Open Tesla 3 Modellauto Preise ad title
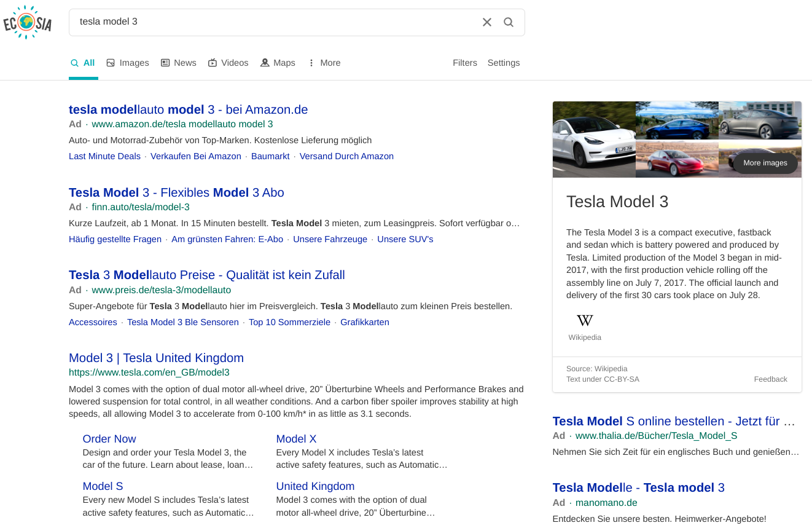Screen dimensions: 812x528 click(x=207, y=275)
